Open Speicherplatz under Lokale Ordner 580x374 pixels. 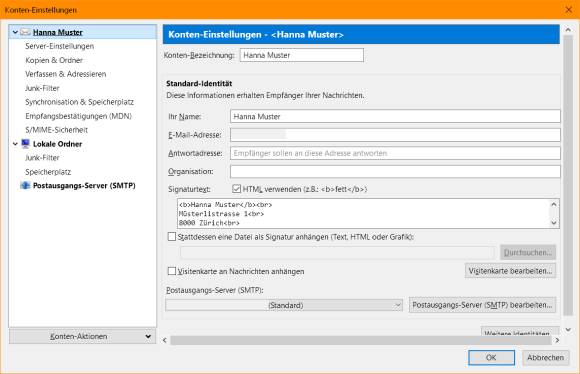48,172
